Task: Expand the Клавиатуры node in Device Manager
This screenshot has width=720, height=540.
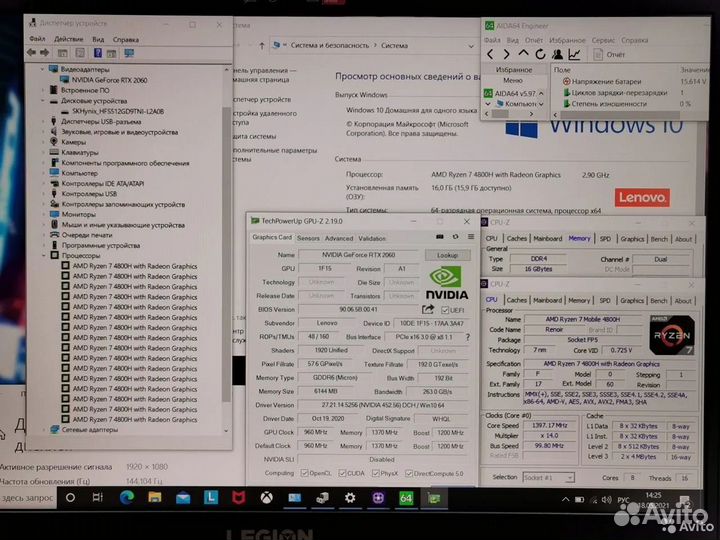Action: (44, 152)
